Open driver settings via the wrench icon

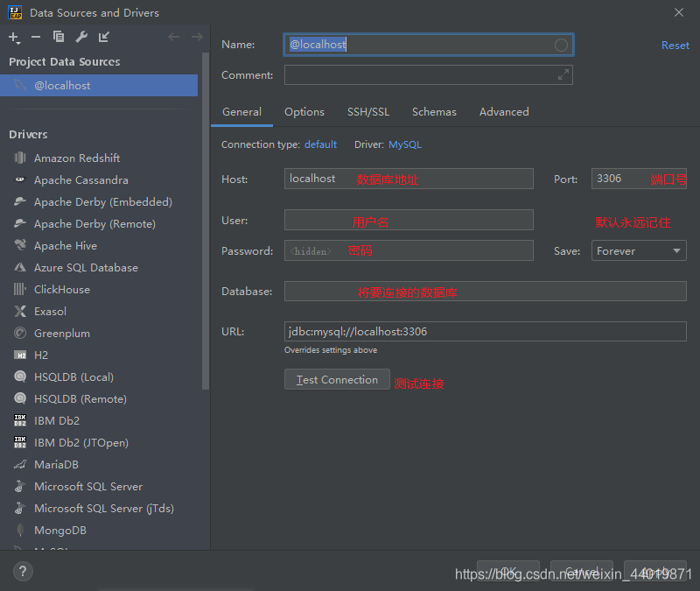point(81,37)
